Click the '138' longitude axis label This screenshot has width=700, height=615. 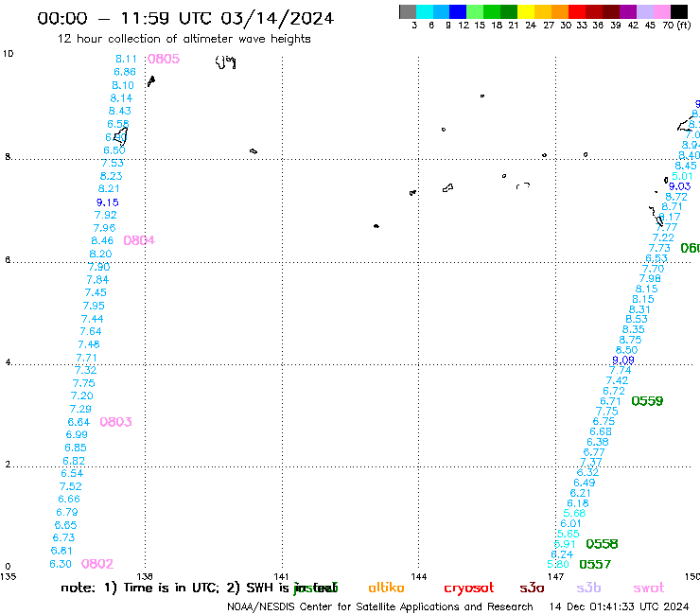tap(145, 576)
